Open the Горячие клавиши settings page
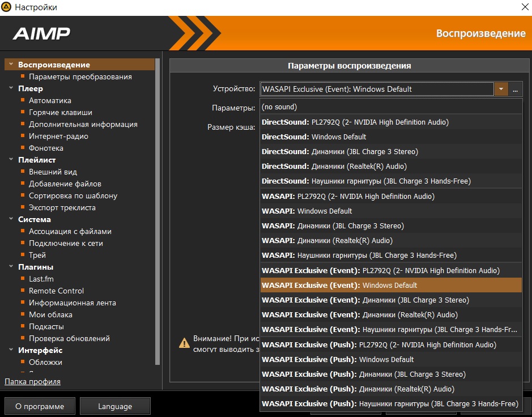Screen dimensions: 532x417 [61, 112]
